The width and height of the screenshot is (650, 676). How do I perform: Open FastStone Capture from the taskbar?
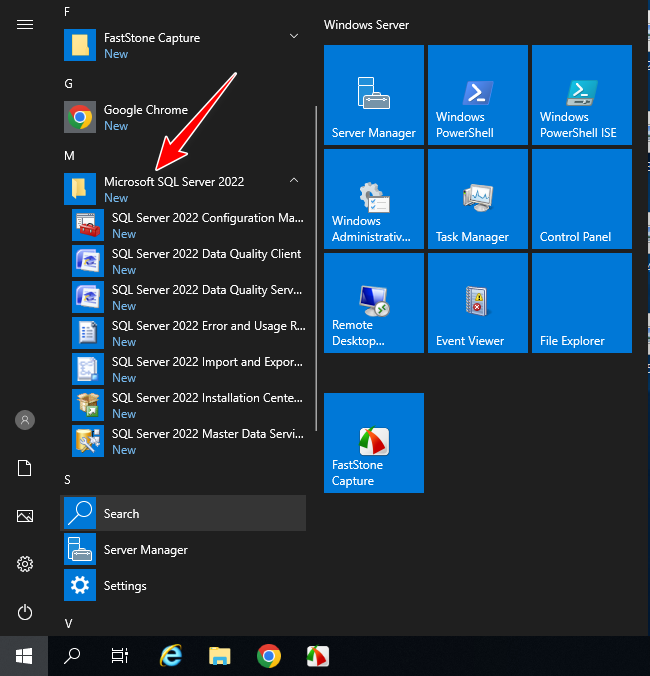[318, 656]
